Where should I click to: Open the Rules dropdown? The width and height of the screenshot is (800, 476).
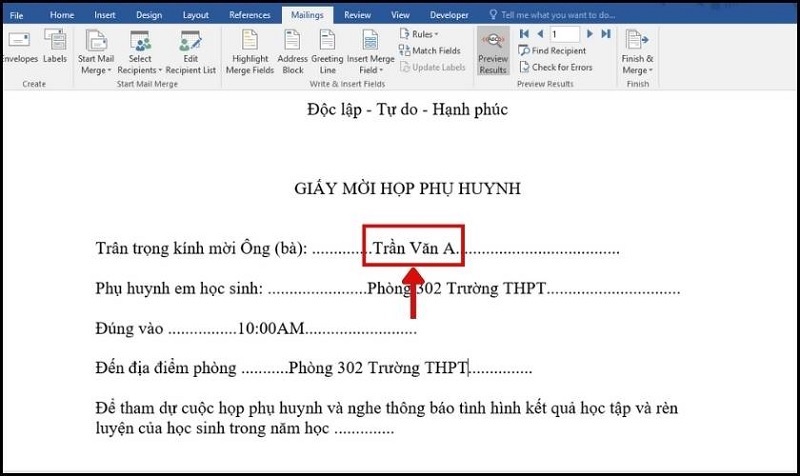coord(419,34)
